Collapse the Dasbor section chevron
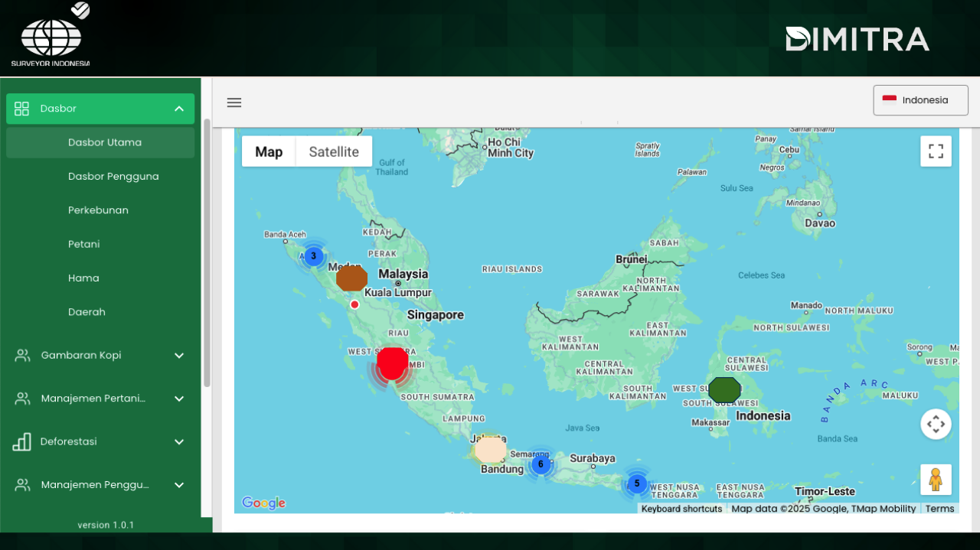 tap(178, 109)
